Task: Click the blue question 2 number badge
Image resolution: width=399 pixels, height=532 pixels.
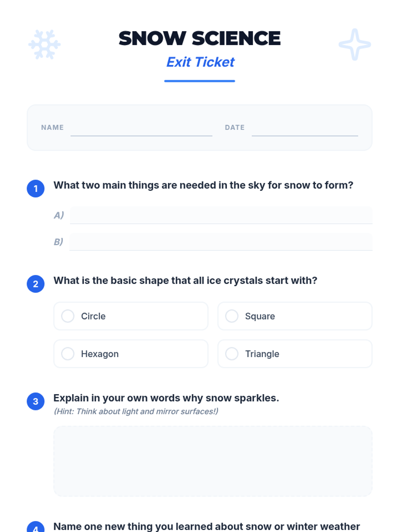Action: pos(36,284)
